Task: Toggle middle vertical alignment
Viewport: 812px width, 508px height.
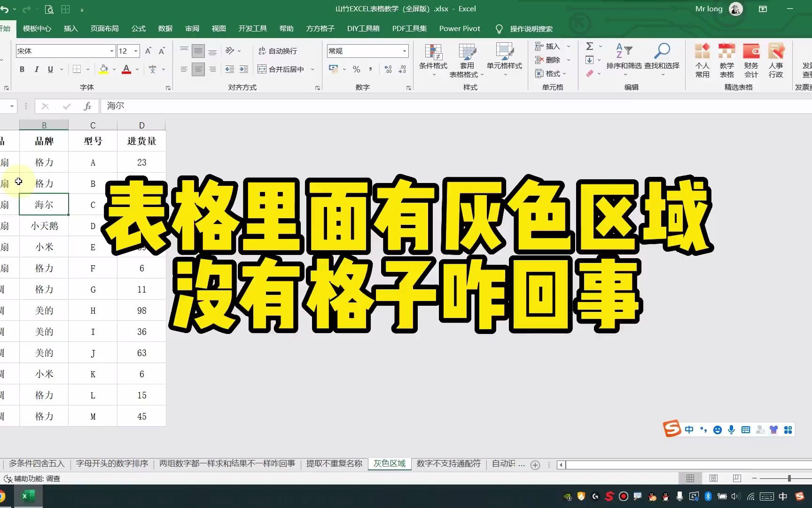Action: click(198, 51)
